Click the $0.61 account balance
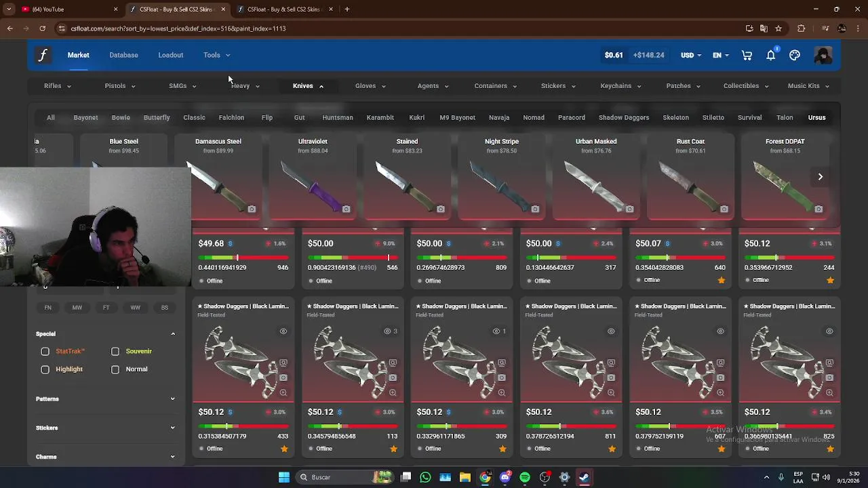The height and width of the screenshot is (488, 868). [x=614, y=56]
